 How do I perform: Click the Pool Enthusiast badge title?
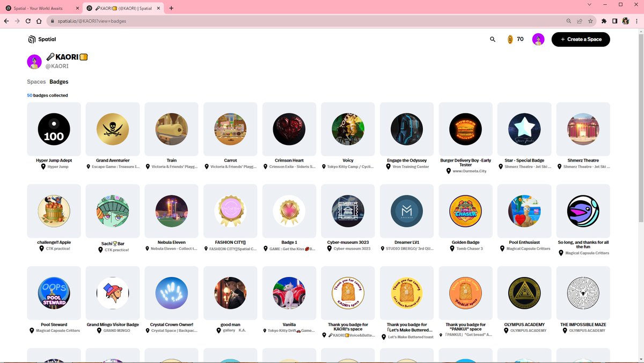coord(524,242)
